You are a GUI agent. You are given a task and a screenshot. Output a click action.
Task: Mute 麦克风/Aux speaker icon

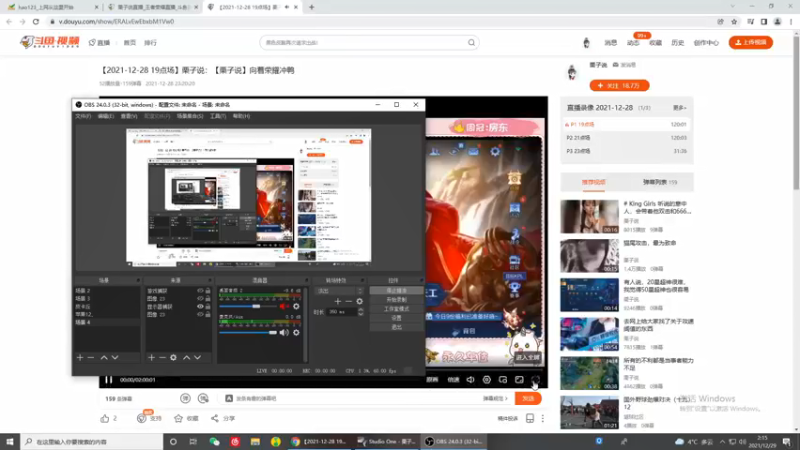click(284, 333)
